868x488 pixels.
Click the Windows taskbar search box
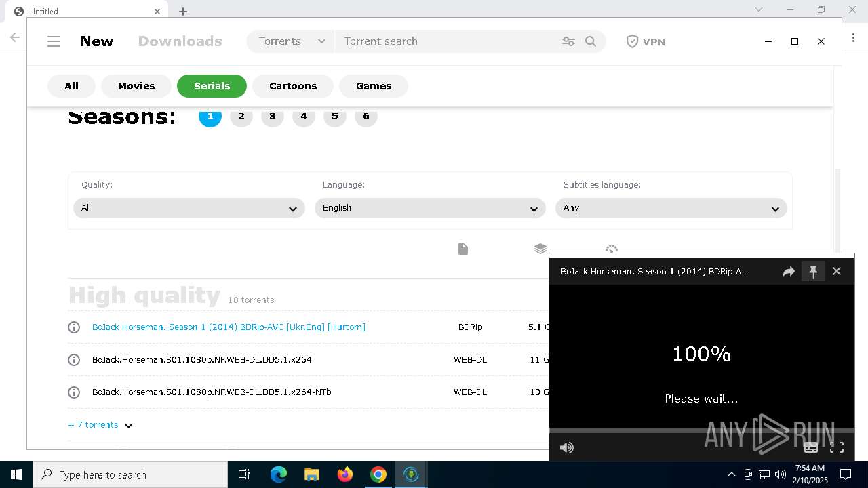click(130, 474)
